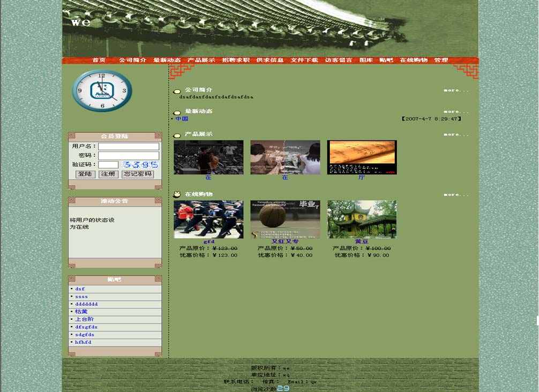539x392 pixels.
Task: Select 访客留言 in the navigation bar
Action: 339,61
